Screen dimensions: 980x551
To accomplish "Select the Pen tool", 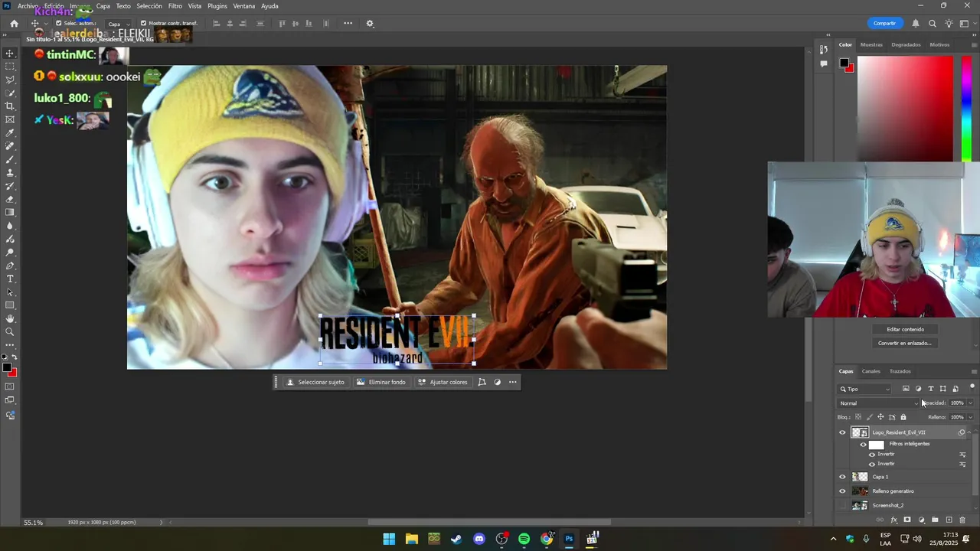I will tap(10, 266).
